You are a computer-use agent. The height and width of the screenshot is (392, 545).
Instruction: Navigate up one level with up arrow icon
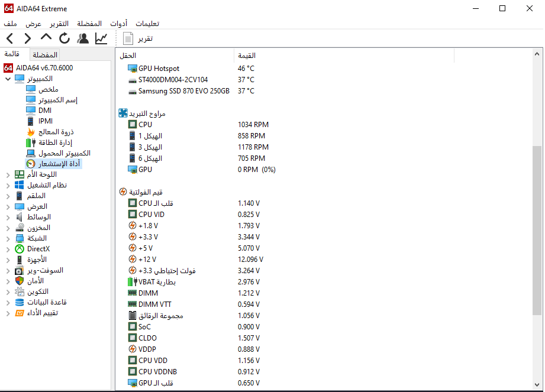(x=46, y=37)
